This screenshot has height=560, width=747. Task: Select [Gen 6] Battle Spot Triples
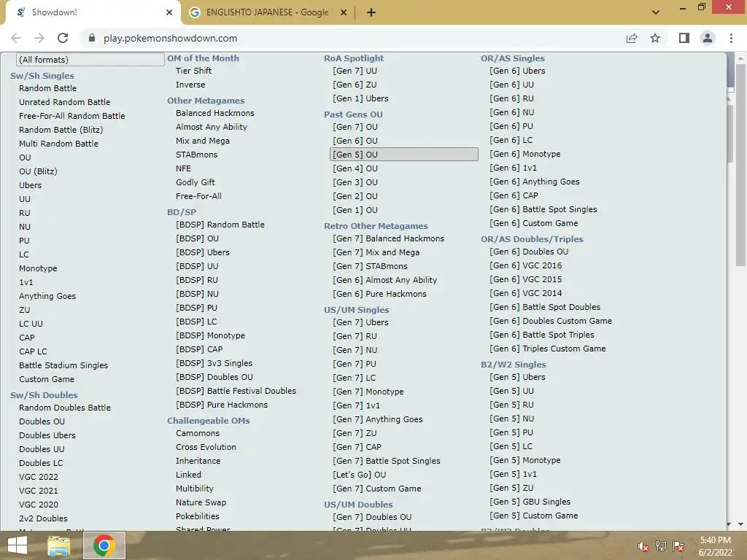point(542,334)
